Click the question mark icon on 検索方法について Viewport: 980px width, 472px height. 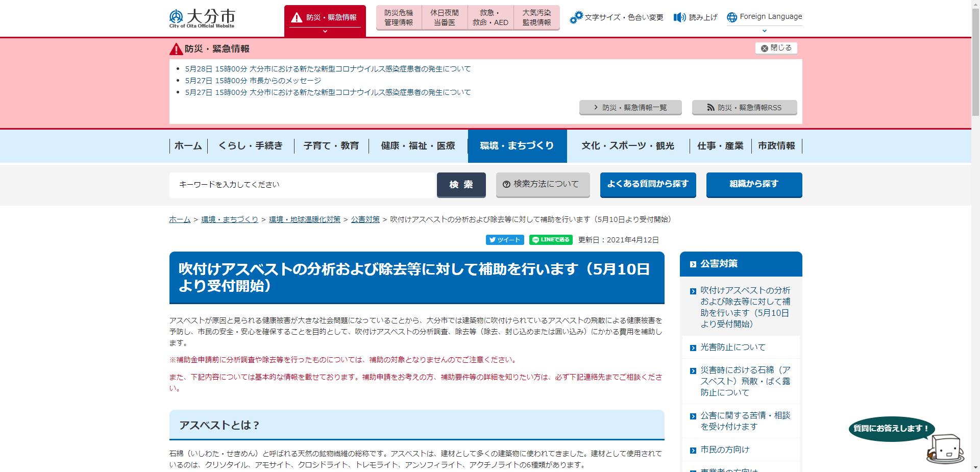point(506,185)
